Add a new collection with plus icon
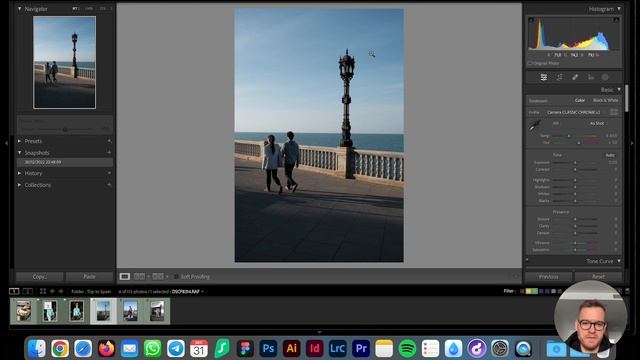The width and height of the screenshot is (640, 360). click(x=109, y=185)
